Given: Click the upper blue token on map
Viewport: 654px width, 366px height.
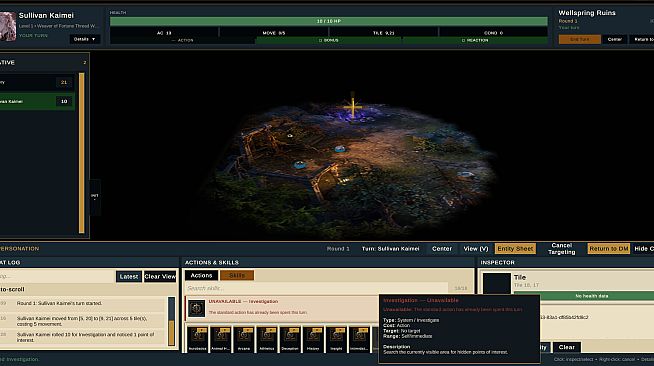Looking at the screenshot, I should (x=340, y=149).
